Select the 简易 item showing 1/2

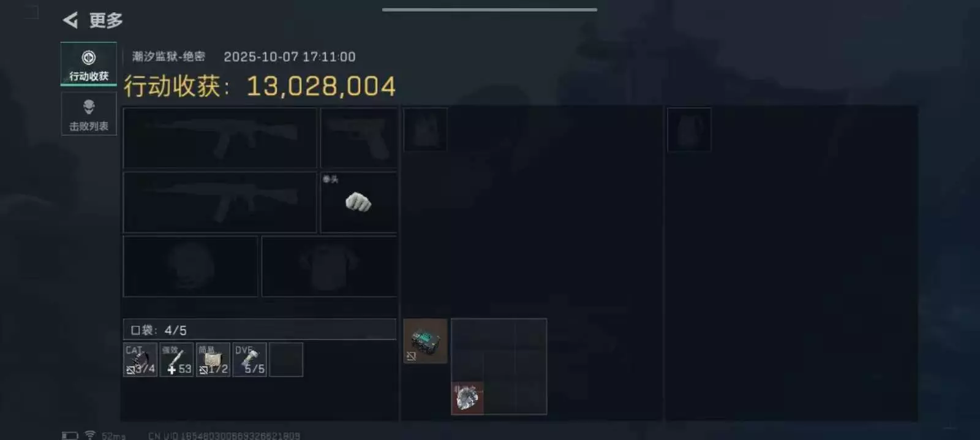coord(213,360)
